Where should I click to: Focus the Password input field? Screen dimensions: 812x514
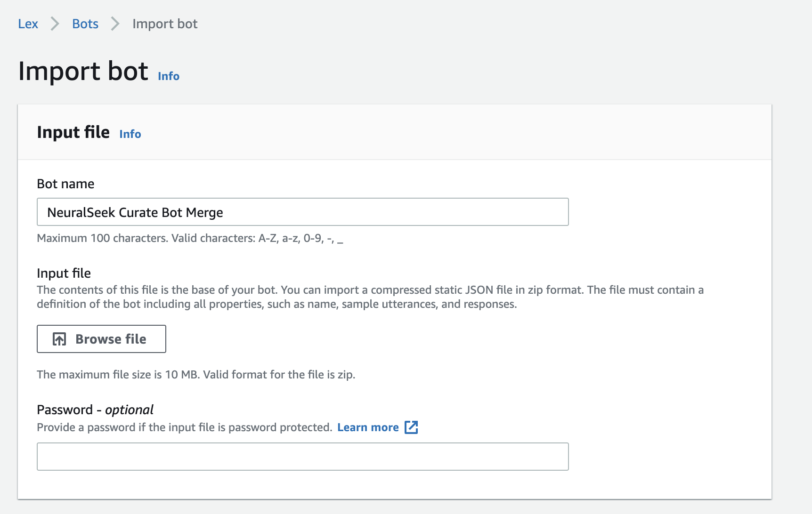click(303, 457)
